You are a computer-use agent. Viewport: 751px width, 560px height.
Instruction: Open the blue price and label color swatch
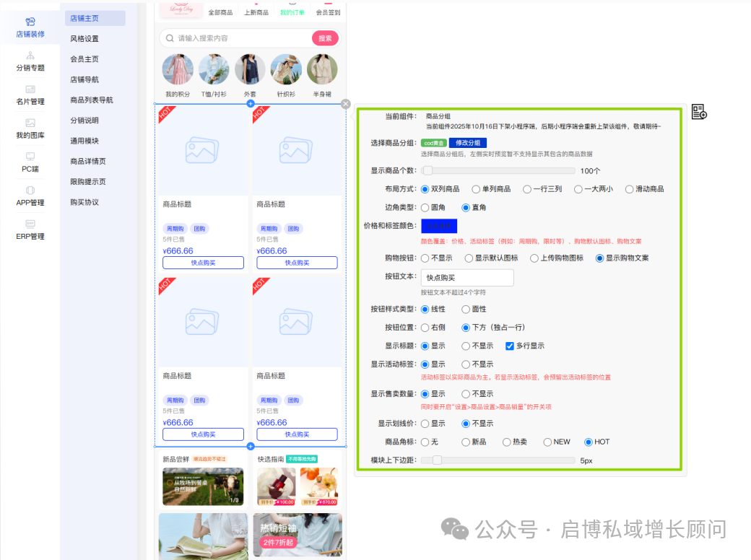tap(439, 226)
